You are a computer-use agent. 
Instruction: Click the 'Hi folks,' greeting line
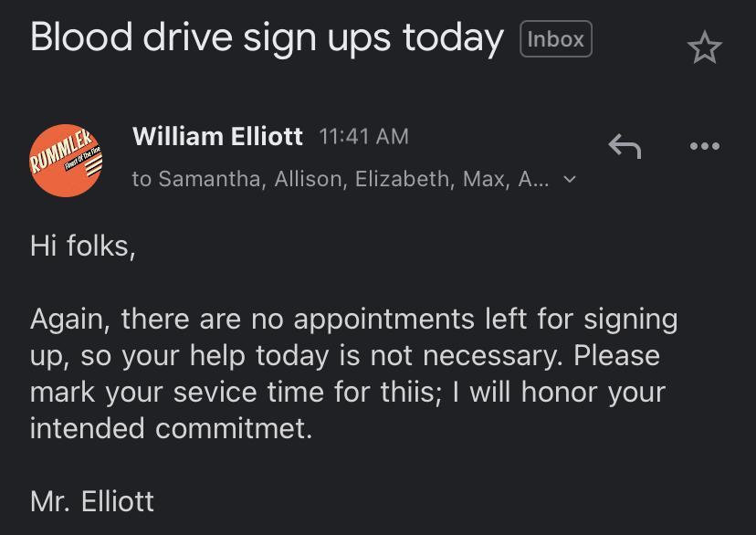coord(83,247)
